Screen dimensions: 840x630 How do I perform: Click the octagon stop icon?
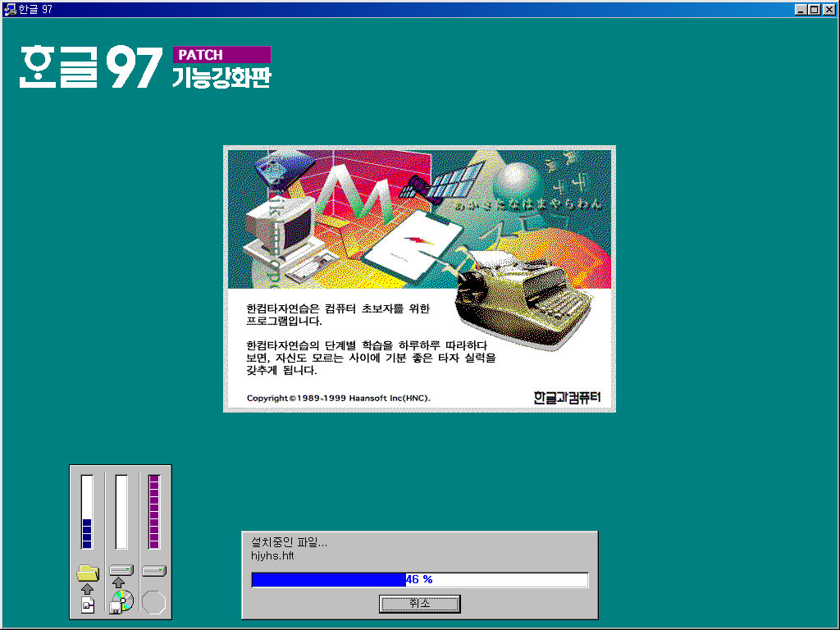153,602
